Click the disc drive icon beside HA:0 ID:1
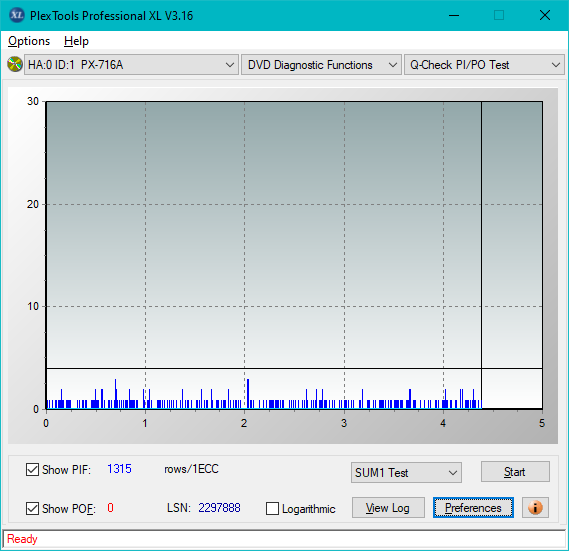569x551 pixels. pyautogui.click(x=15, y=65)
